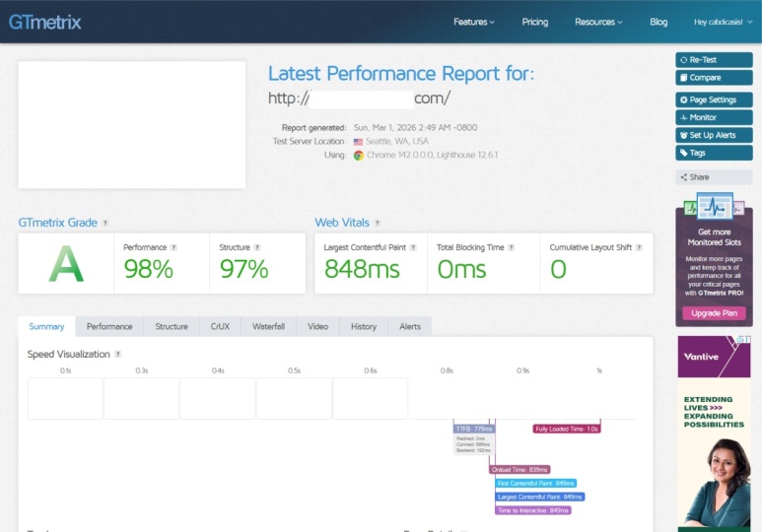The width and height of the screenshot is (762, 532).
Task: Click the 848ms LCP value
Action: tap(362, 269)
